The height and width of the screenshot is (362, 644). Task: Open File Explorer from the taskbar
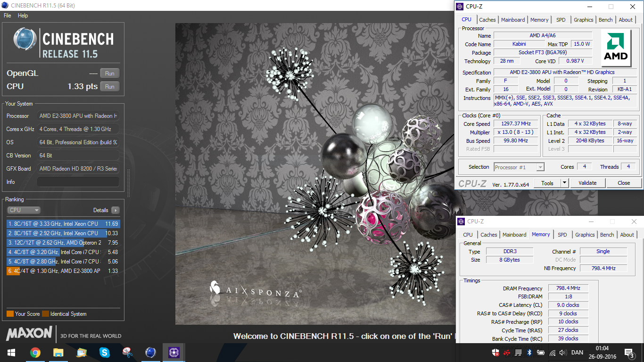[x=58, y=352]
